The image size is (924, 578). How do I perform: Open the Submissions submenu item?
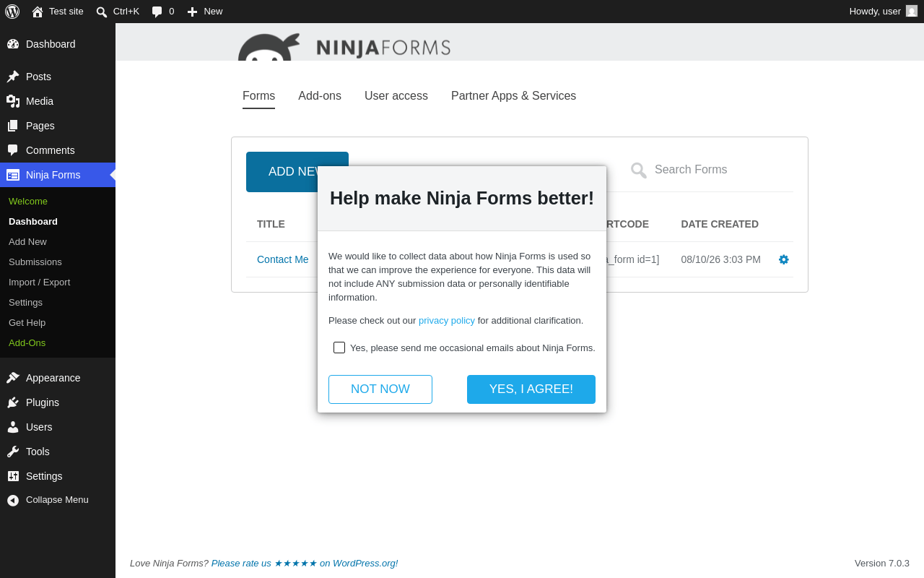(35, 262)
